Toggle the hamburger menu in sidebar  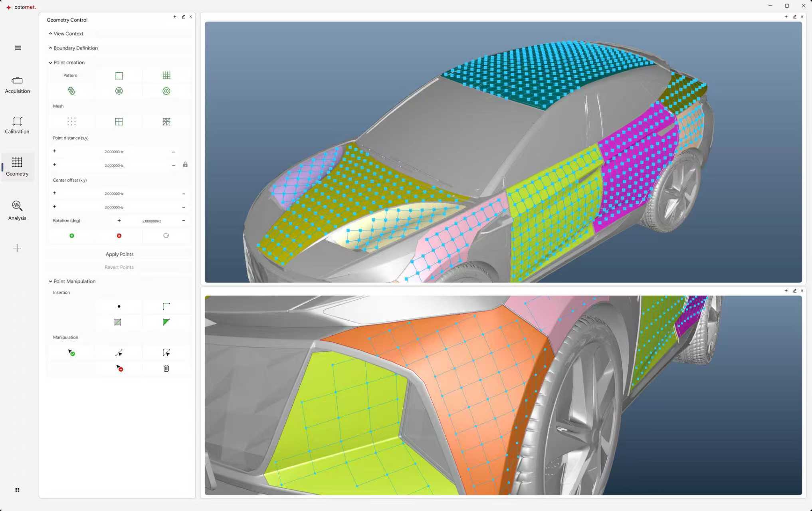(18, 48)
